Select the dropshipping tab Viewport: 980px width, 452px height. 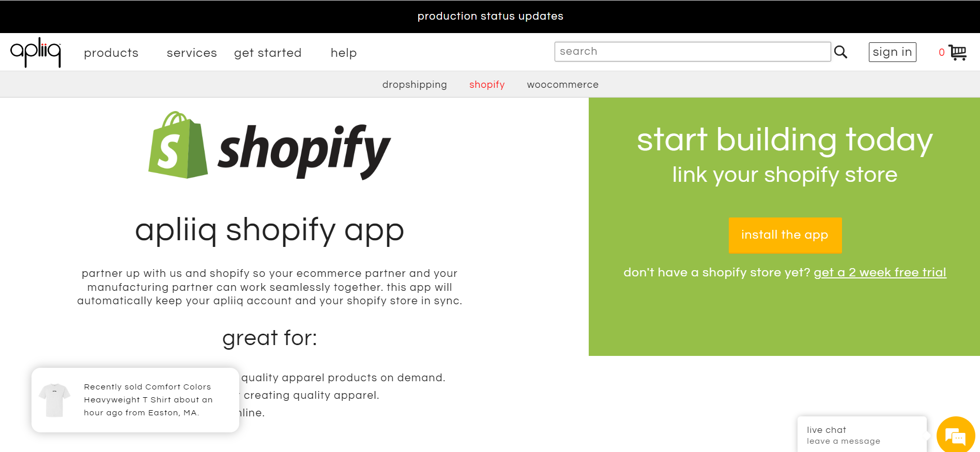[x=415, y=85]
